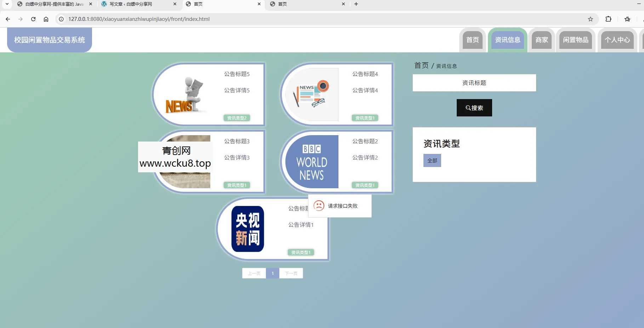Switch to the 写文章 browser tab
644x328 pixels.
point(131,4)
